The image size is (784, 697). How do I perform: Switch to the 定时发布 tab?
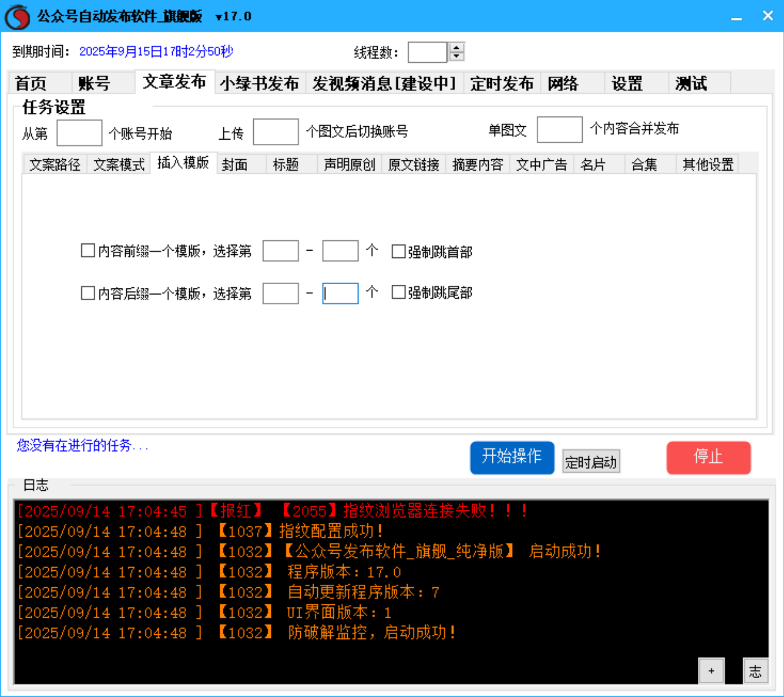[502, 84]
